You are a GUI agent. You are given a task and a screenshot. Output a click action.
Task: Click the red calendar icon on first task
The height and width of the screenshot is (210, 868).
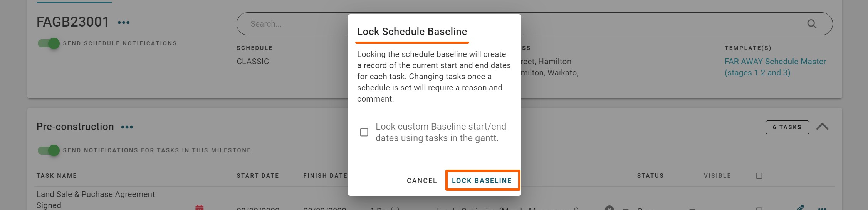[x=199, y=207]
